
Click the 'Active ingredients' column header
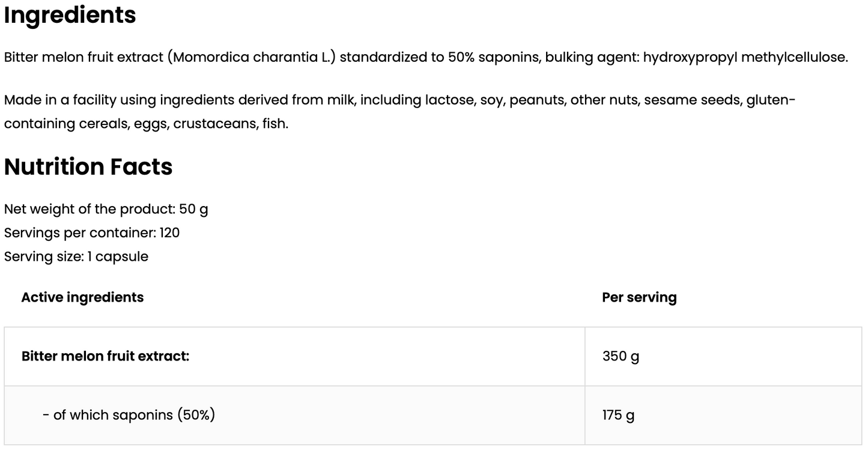click(82, 297)
